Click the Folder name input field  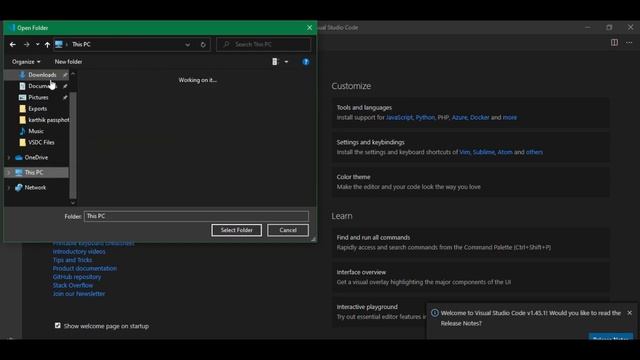click(x=196, y=216)
